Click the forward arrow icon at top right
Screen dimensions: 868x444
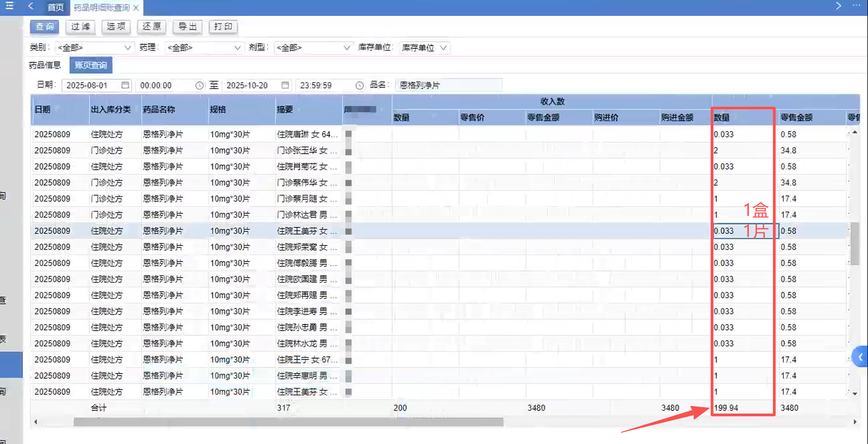click(838, 6)
